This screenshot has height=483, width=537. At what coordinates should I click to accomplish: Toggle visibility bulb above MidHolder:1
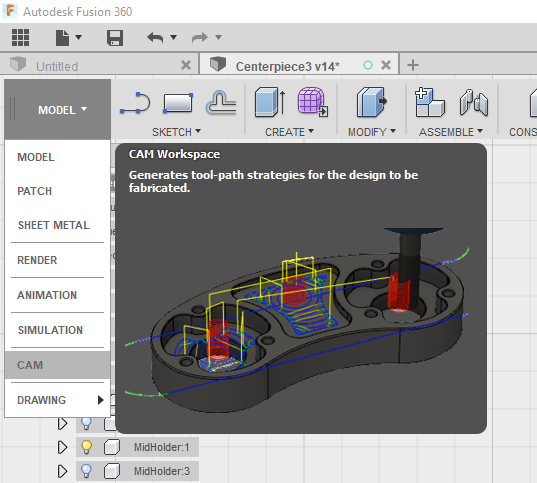tap(86, 423)
